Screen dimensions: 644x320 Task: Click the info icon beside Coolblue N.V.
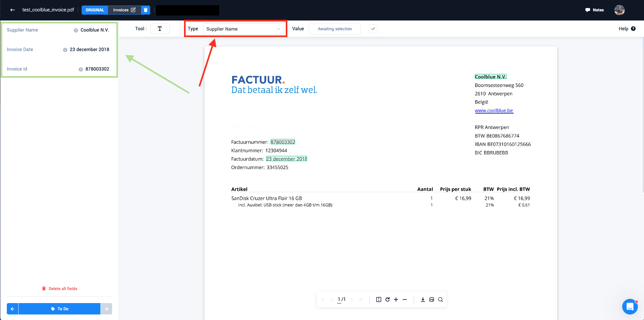(76, 30)
